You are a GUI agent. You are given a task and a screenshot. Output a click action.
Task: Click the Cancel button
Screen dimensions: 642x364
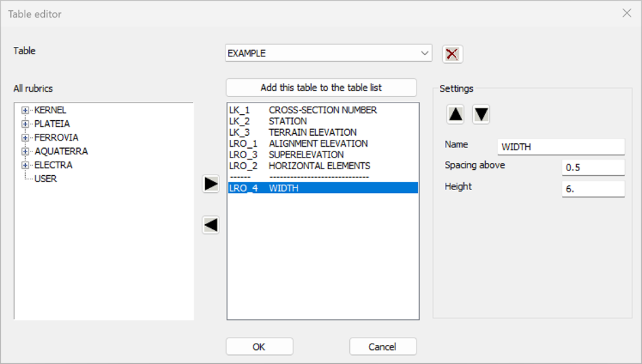pos(382,346)
